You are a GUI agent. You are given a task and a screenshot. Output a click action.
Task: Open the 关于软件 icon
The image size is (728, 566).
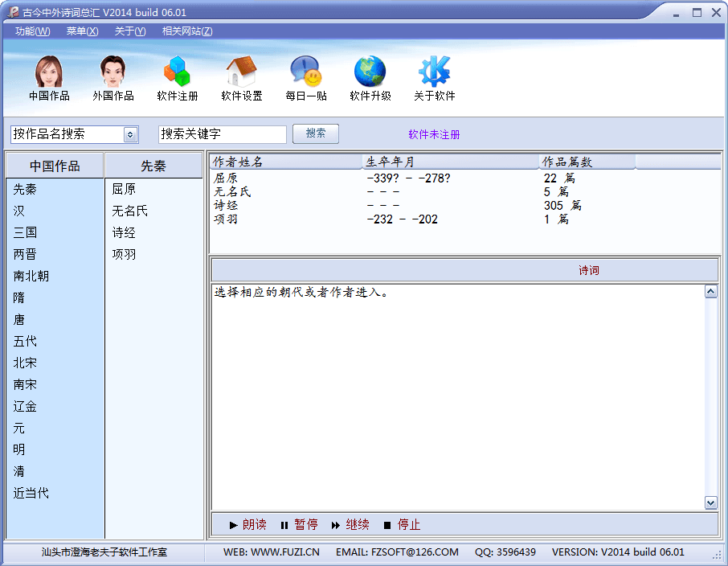[x=435, y=78]
